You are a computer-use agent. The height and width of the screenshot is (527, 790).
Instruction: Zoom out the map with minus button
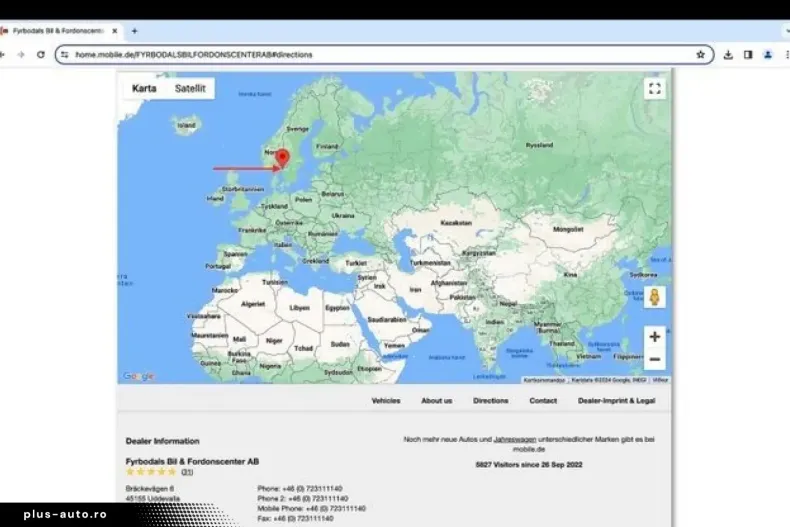point(654,359)
